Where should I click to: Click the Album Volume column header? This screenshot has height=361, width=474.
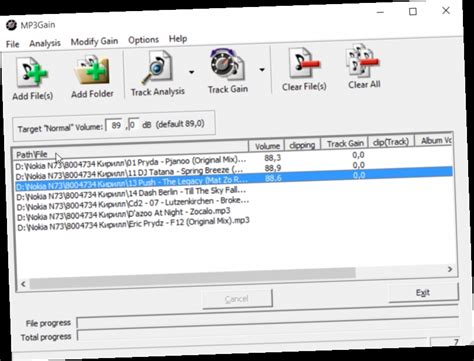(434, 141)
